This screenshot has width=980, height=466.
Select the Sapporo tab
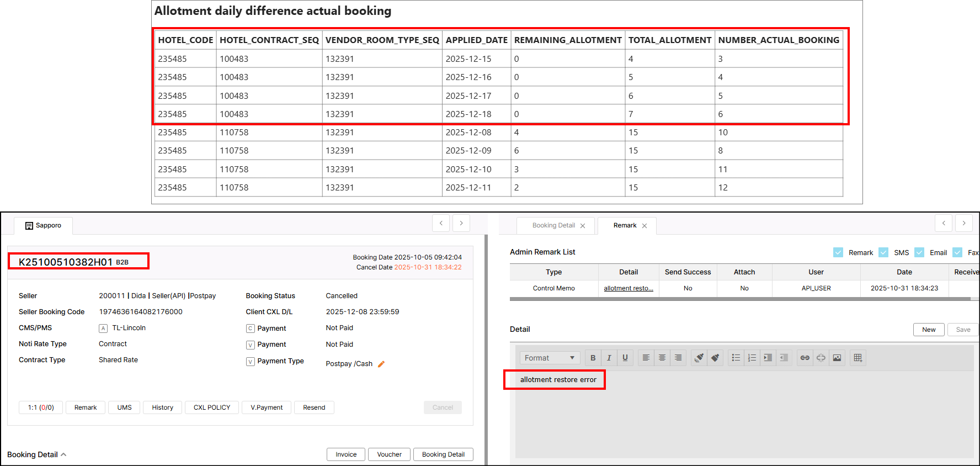[x=44, y=225]
